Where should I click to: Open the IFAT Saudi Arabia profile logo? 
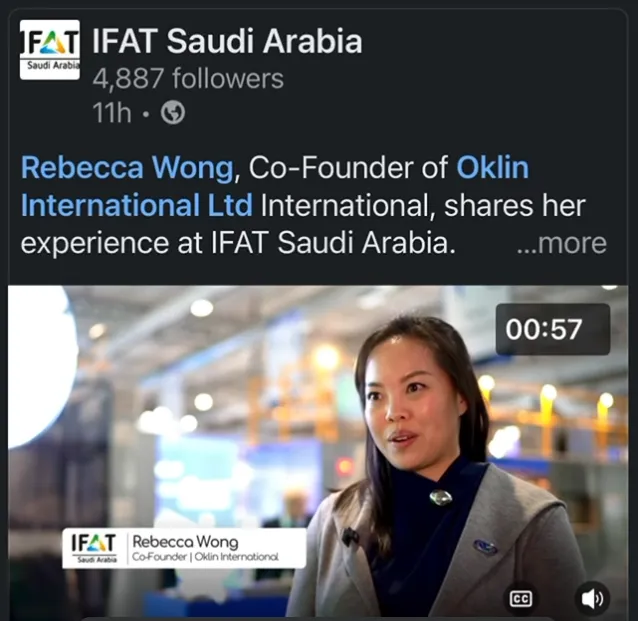click(x=50, y=50)
